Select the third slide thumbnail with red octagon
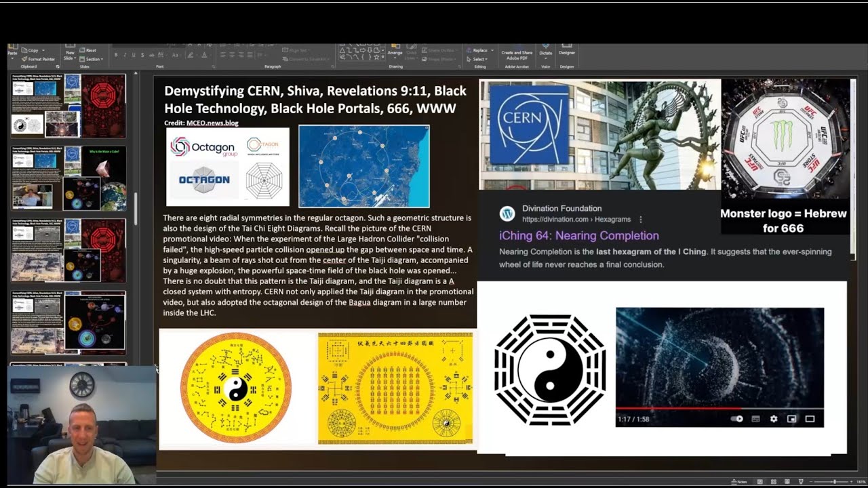This screenshot has width=868, height=488. 68,250
